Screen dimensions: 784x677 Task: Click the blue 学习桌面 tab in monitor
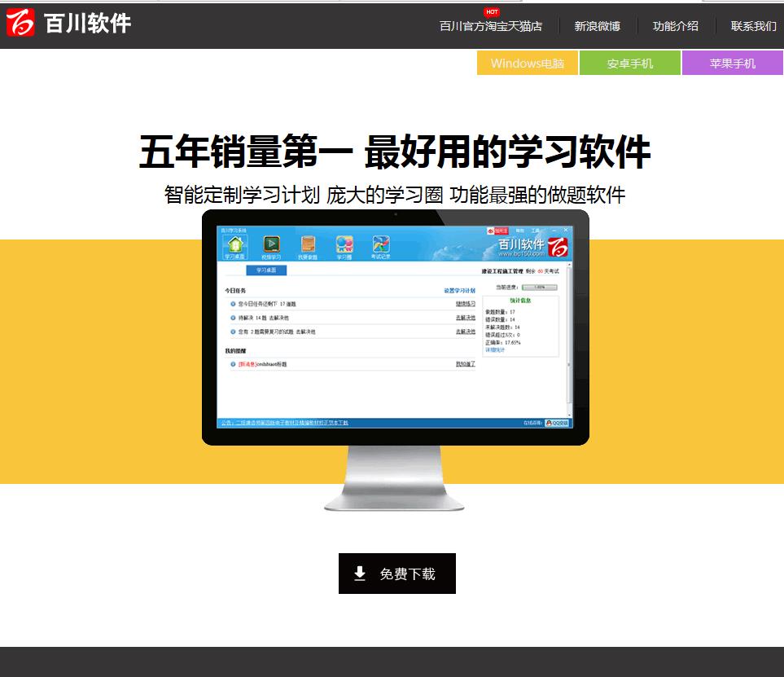pos(266,270)
